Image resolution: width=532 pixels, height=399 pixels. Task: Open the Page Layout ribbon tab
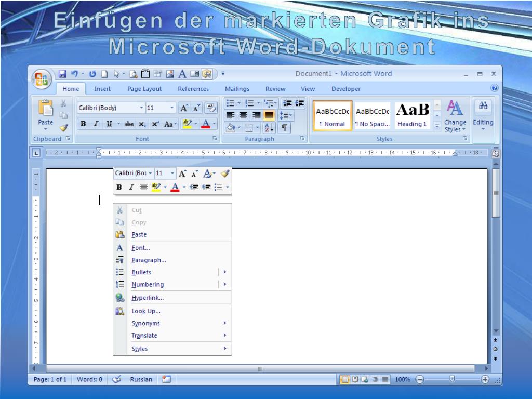click(144, 89)
